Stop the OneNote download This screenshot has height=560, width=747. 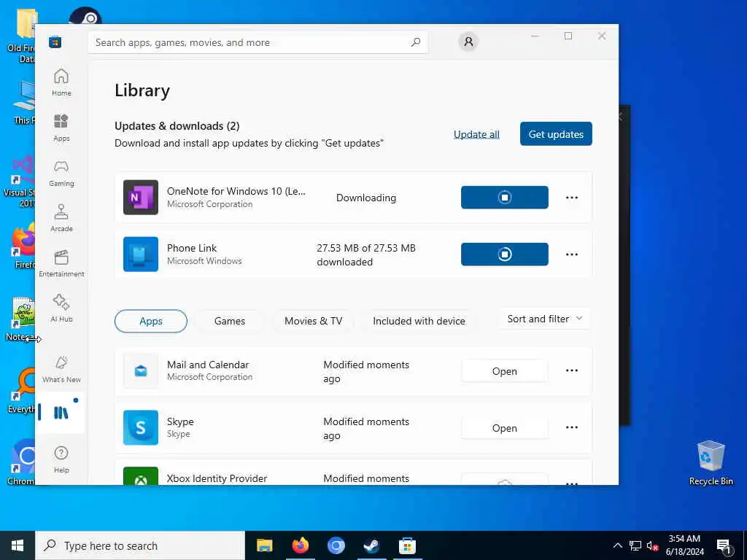pos(505,197)
